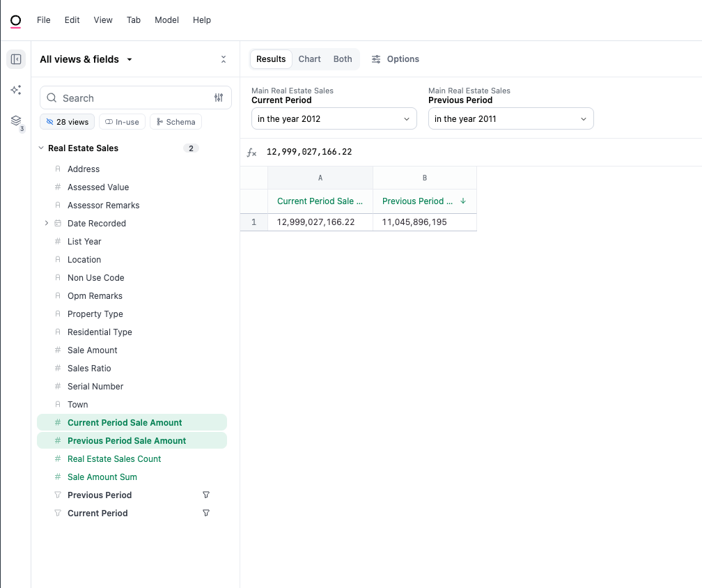Collapse the left sidebar panel icon
Viewport: 702px width, 588px height.
(x=16, y=59)
